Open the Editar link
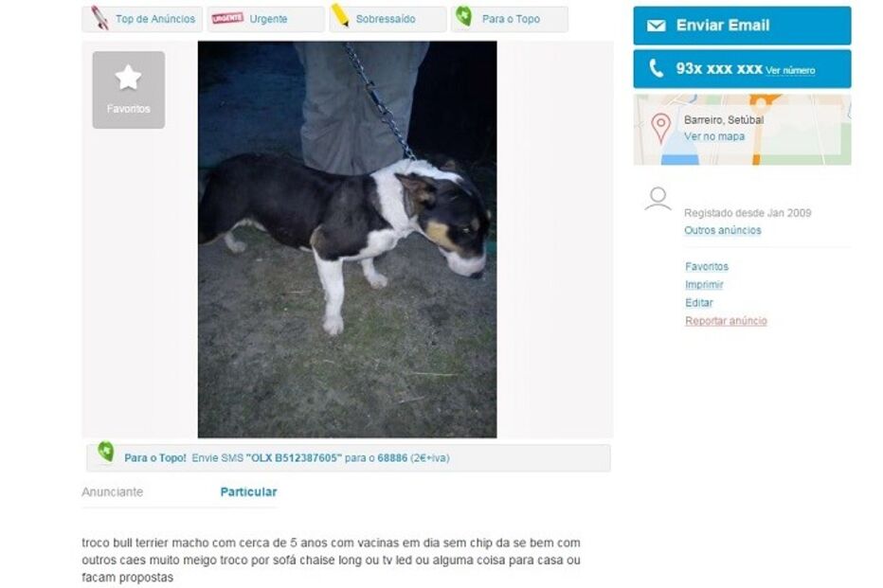 (x=699, y=303)
